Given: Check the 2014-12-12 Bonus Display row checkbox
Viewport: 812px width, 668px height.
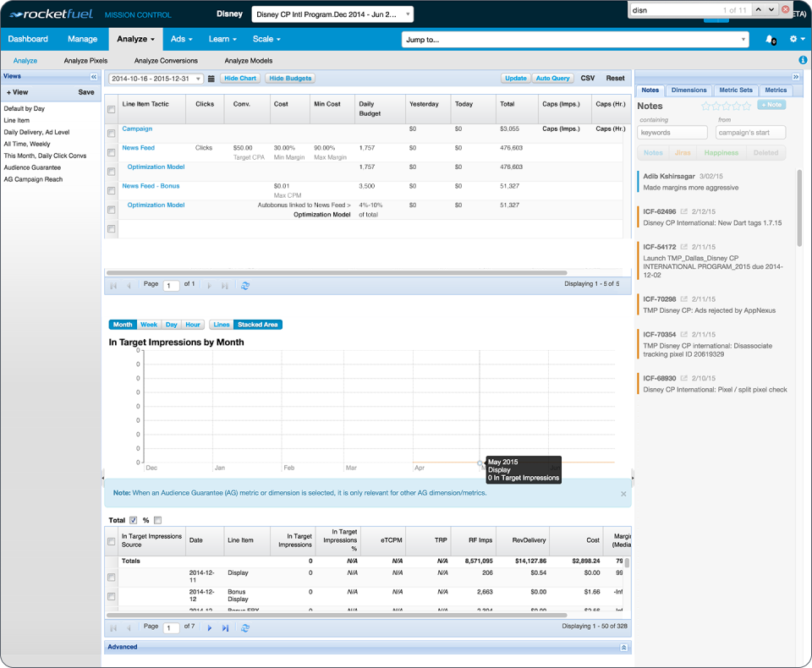Looking at the screenshot, I should click(x=112, y=596).
